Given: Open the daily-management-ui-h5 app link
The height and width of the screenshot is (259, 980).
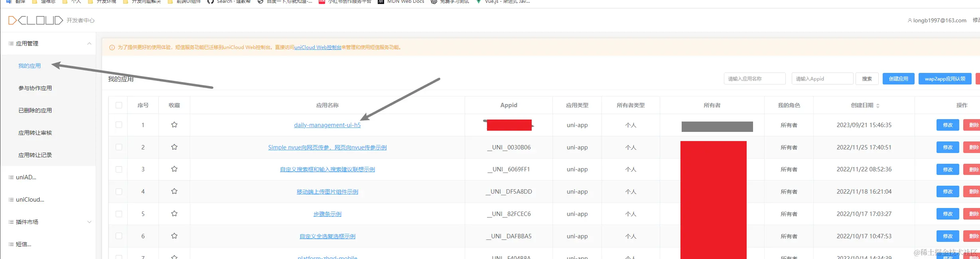Looking at the screenshot, I should [327, 125].
